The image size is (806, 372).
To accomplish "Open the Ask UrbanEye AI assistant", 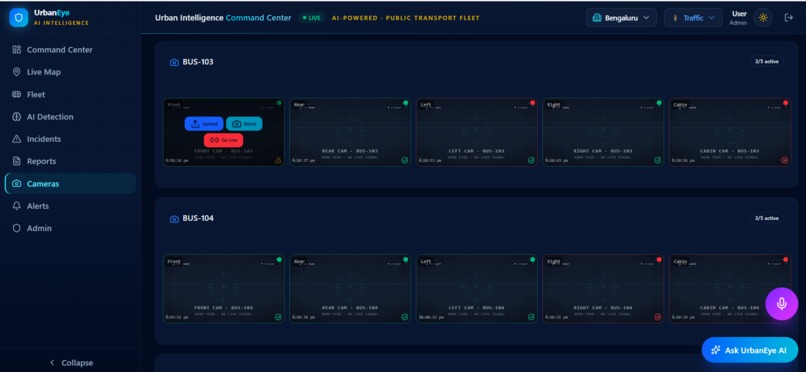I will 750,350.
